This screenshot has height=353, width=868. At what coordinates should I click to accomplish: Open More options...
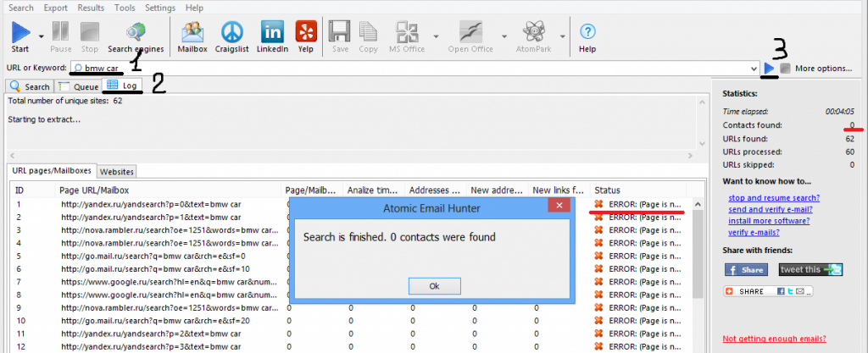pyautogui.click(x=823, y=69)
